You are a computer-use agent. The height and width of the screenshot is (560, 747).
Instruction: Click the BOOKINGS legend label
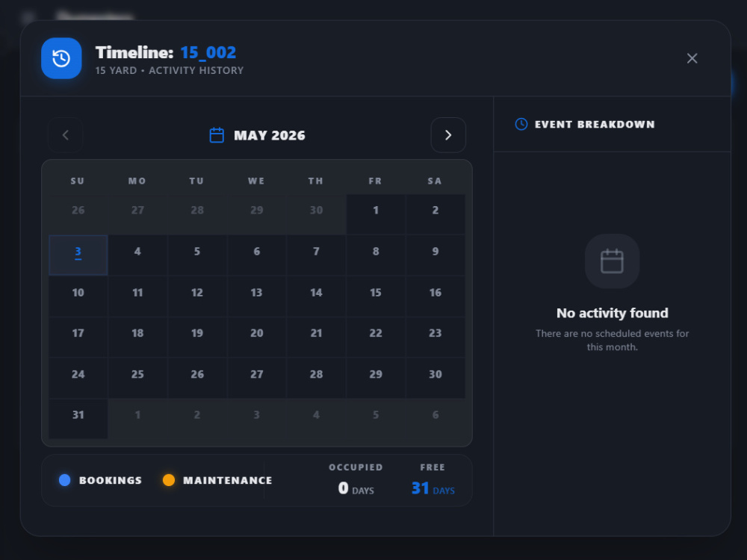111,480
